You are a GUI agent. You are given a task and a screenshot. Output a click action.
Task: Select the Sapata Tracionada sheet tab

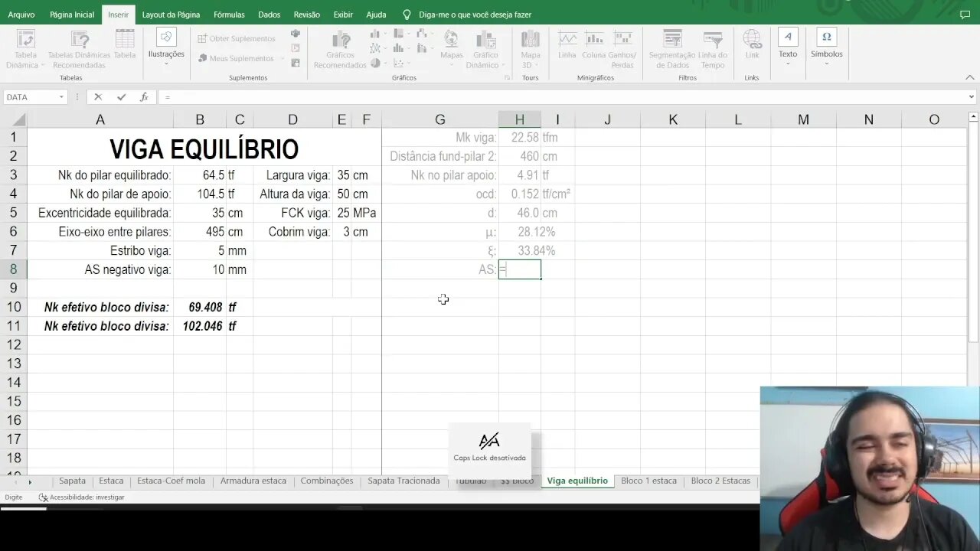403,481
